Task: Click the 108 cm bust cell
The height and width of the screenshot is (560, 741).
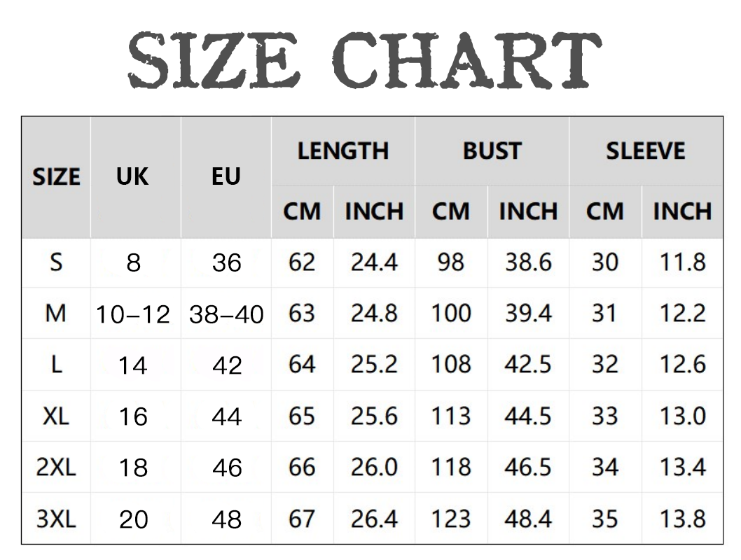Action: click(451, 365)
